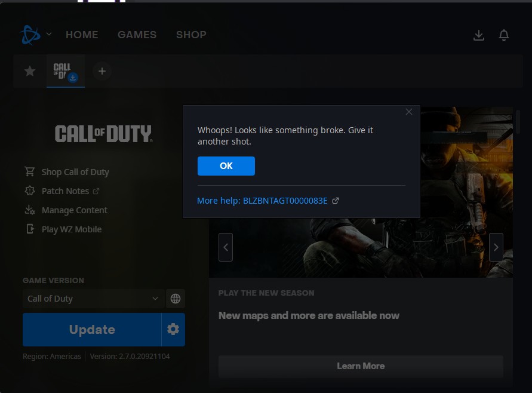
Task: Open Shop Call of Duty
Action: coord(75,172)
